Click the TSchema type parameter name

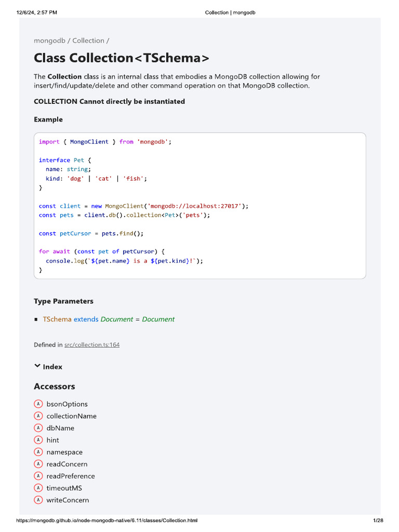[57, 319]
